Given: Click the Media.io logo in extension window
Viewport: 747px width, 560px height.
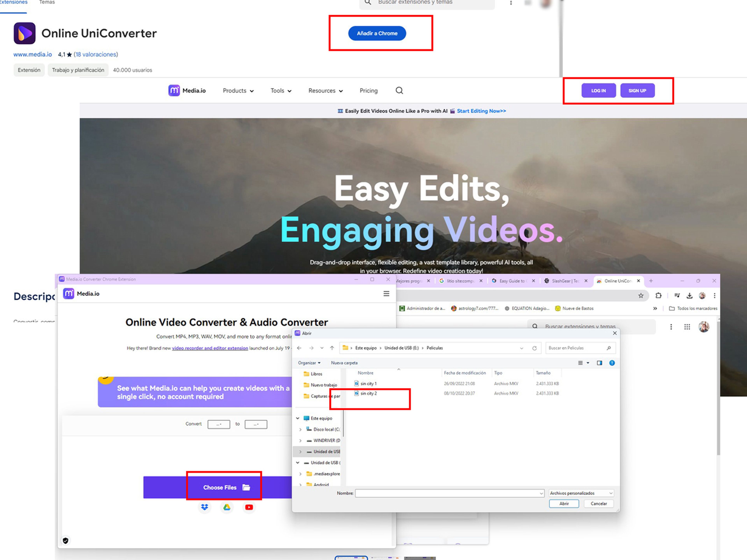Looking at the screenshot, I should [81, 294].
